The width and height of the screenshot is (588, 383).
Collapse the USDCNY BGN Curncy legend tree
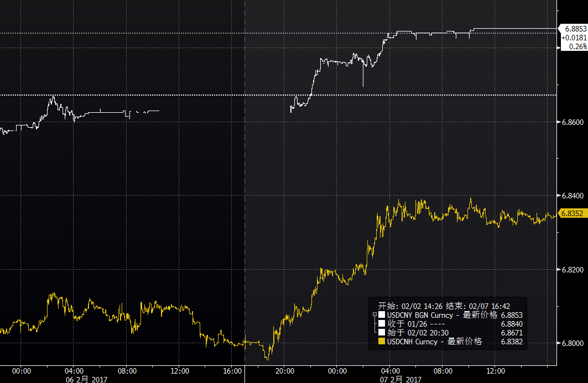point(375,315)
